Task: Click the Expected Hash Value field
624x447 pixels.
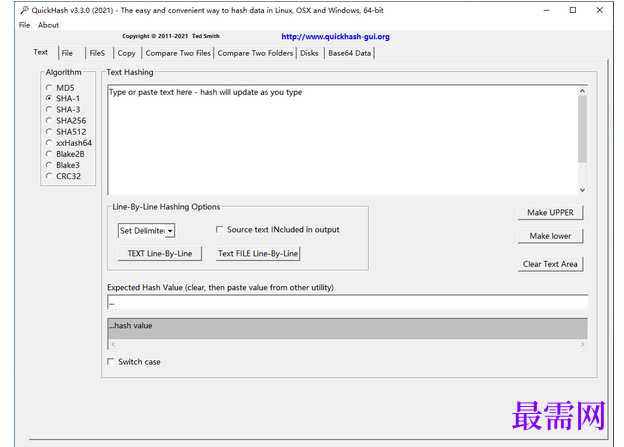Action: [347, 303]
